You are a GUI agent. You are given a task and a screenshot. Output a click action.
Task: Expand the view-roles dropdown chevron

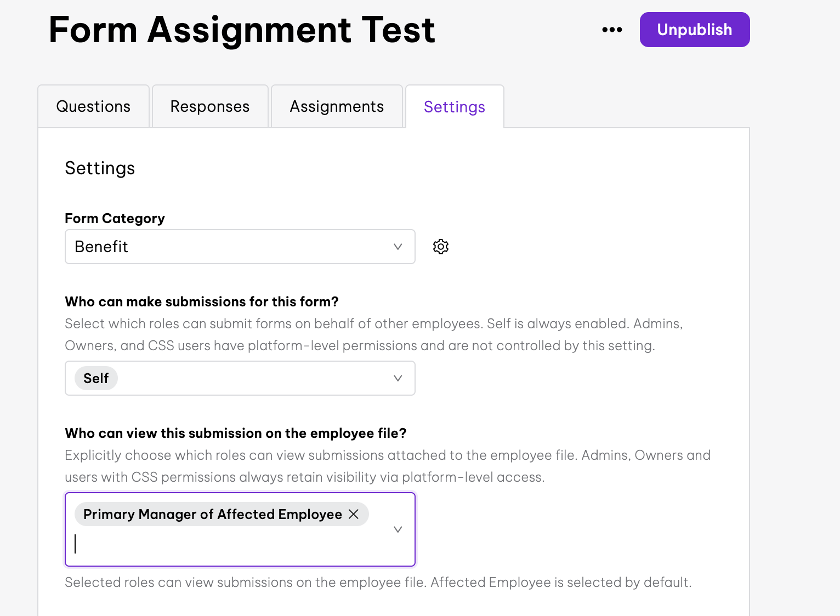(398, 529)
